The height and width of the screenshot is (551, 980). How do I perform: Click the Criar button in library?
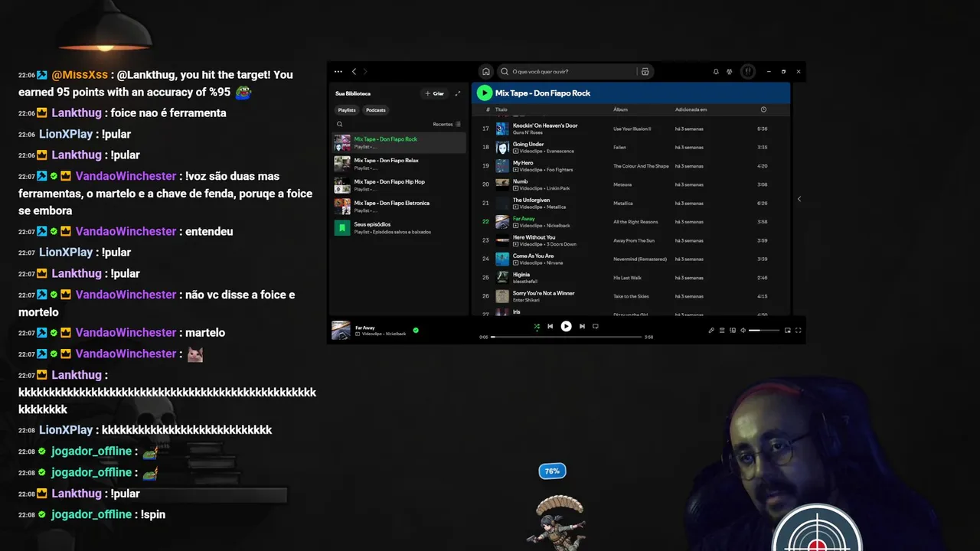[435, 93]
